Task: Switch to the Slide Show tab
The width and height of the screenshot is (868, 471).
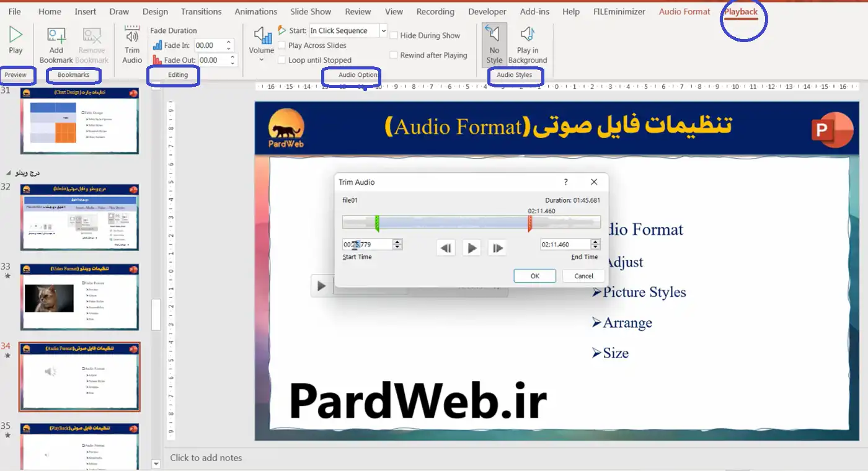Action: 311,12
